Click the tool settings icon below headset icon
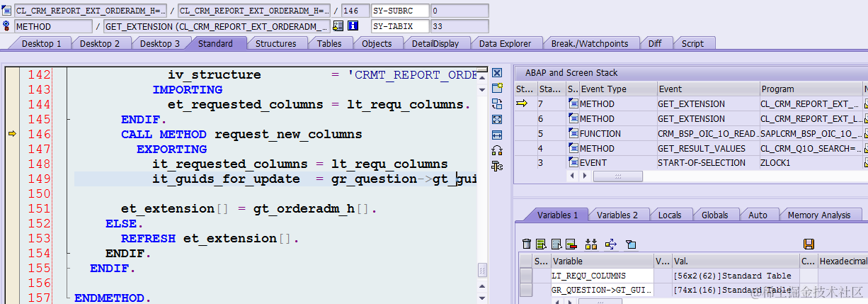The height and width of the screenshot is (304, 868). (x=497, y=166)
